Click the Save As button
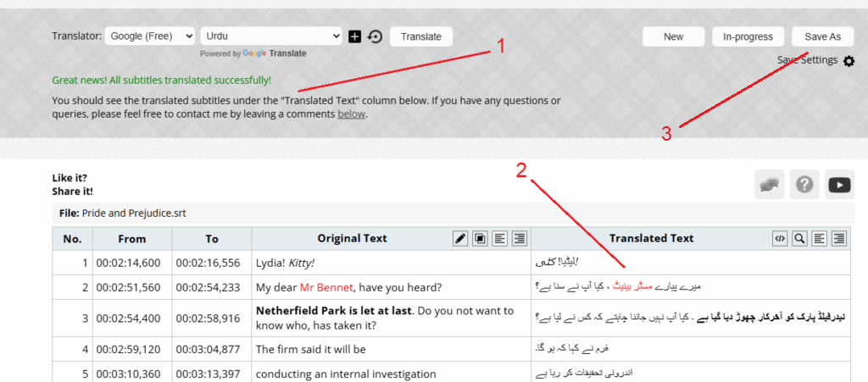Screen dimensions: 868x382 coord(822,36)
